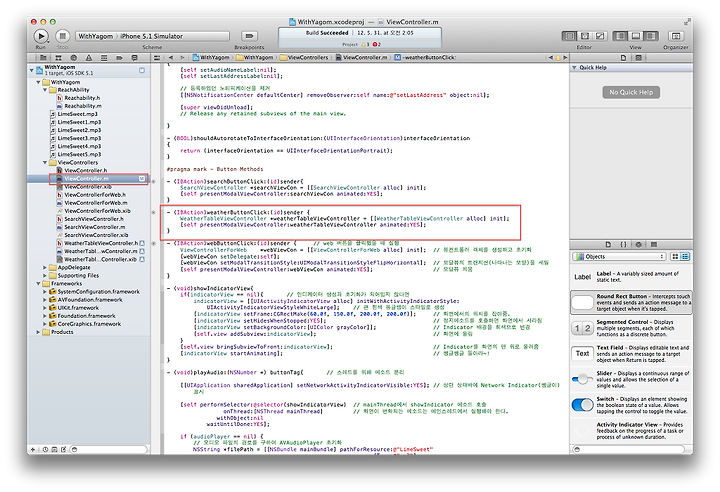This screenshot has width=720, height=492.
Task: Click the No Quick Help button
Action: pyautogui.click(x=631, y=92)
